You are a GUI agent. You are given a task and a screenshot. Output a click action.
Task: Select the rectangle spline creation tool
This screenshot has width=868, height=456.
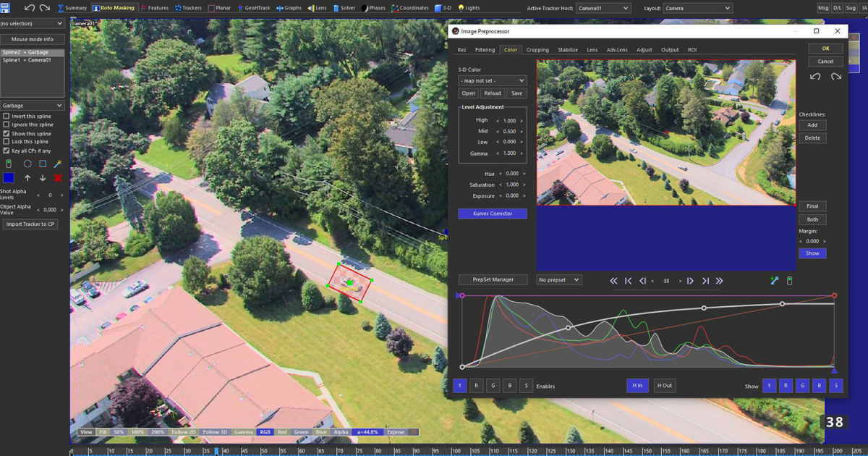point(43,164)
